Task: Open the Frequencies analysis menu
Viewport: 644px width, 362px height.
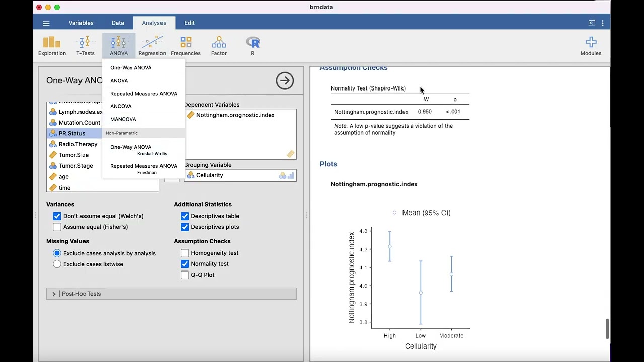Action: coord(186,46)
